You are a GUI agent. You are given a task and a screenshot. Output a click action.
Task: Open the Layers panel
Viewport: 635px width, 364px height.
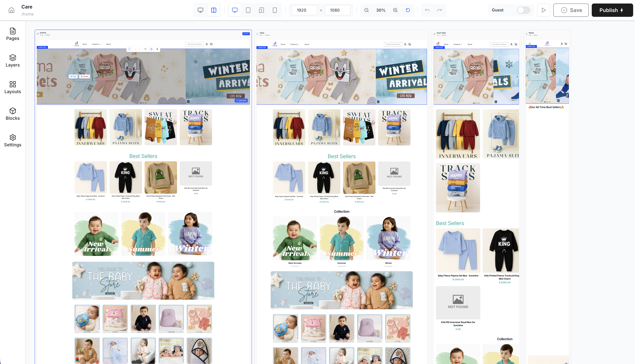coord(13,61)
